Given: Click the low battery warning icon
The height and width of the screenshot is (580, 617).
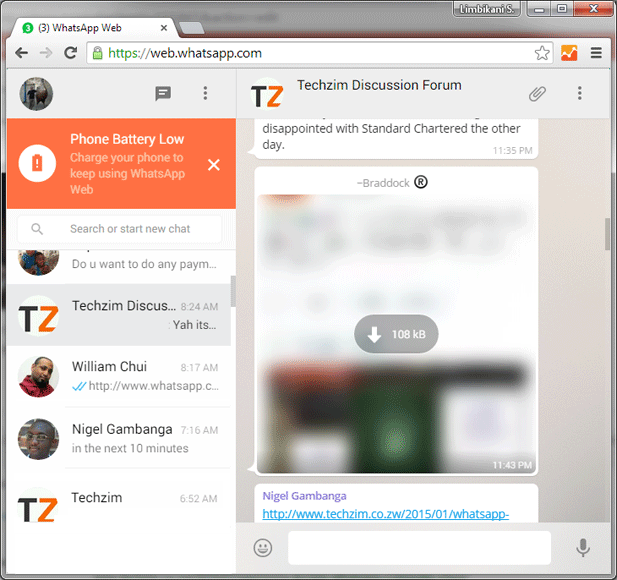Looking at the screenshot, I should click(x=37, y=163).
